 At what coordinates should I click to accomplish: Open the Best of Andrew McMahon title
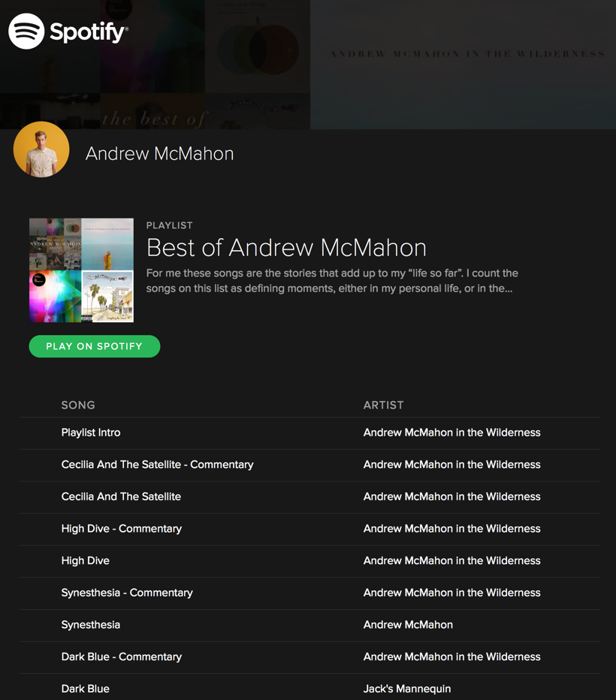(286, 247)
